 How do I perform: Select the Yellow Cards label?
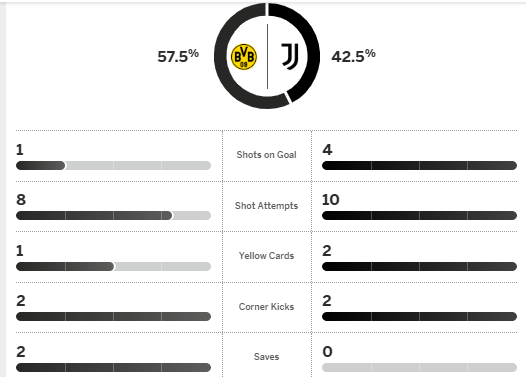coord(266,256)
